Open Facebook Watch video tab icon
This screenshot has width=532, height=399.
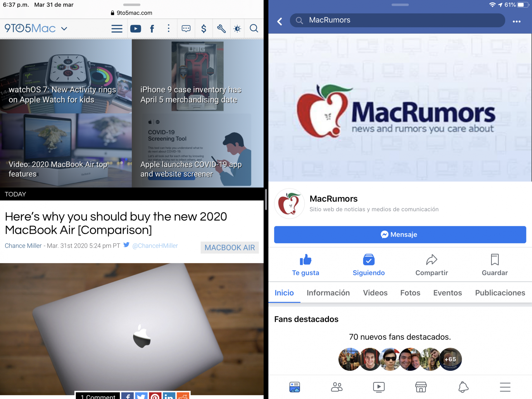pos(379,387)
